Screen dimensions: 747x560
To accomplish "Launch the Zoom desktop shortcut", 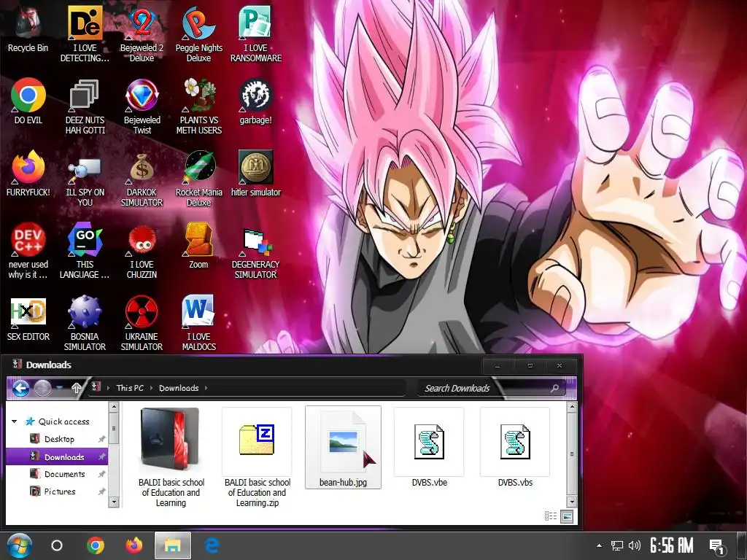I will pos(198,246).
